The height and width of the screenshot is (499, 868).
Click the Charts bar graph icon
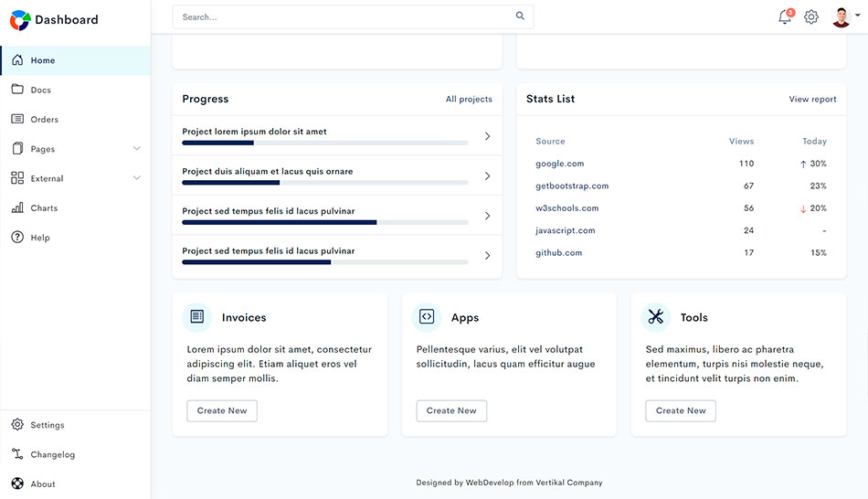(17, 207)
